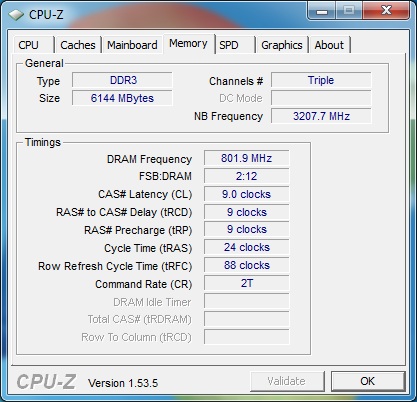417x402 pixels.
Task: Open the Caches tab
Action: click(78, 45)
